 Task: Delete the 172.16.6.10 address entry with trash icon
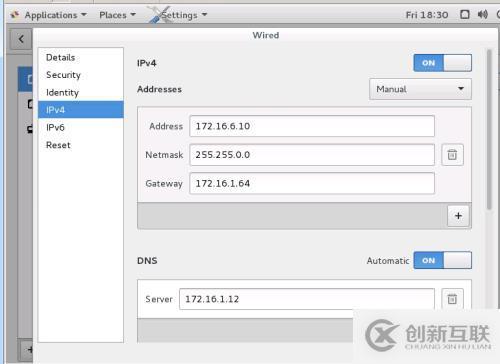pyautogui.click(x=452, y=155)
